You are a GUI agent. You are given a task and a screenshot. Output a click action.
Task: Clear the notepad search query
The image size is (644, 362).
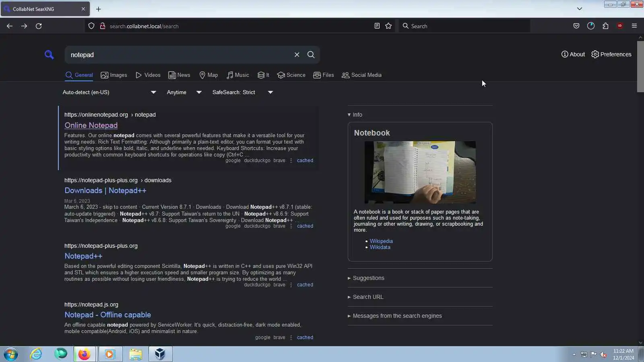297,55
